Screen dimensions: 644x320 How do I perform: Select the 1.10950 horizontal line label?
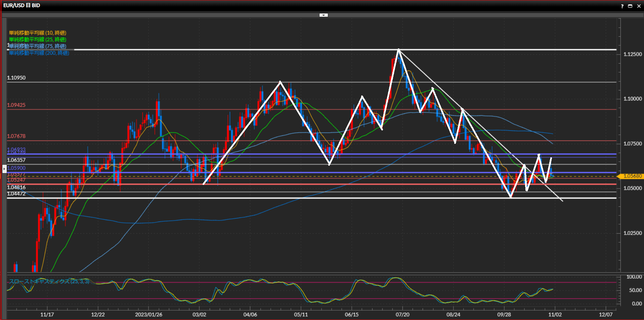pyautogui.click(x=16, y=78)
